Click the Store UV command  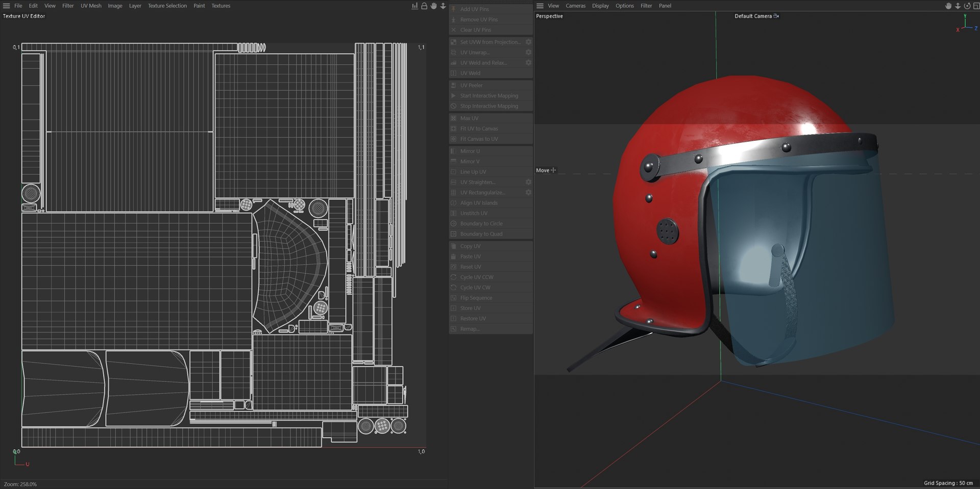[x=491, y=308]
